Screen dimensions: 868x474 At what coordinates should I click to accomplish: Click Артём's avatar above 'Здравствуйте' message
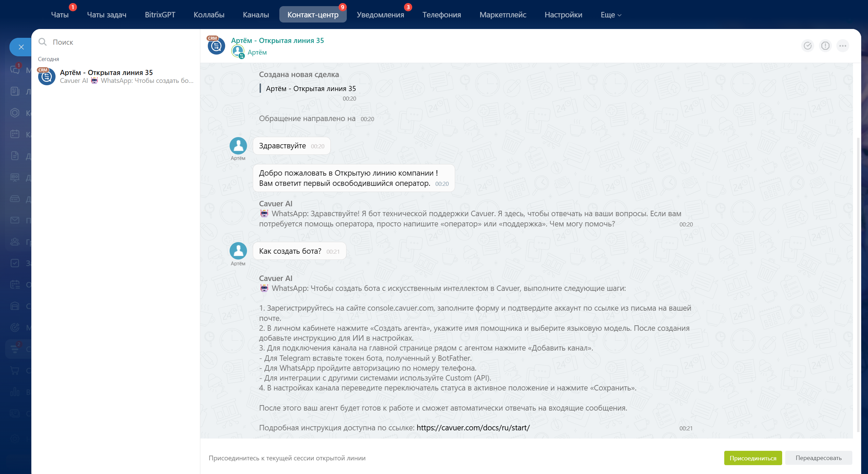click(238, 146)
